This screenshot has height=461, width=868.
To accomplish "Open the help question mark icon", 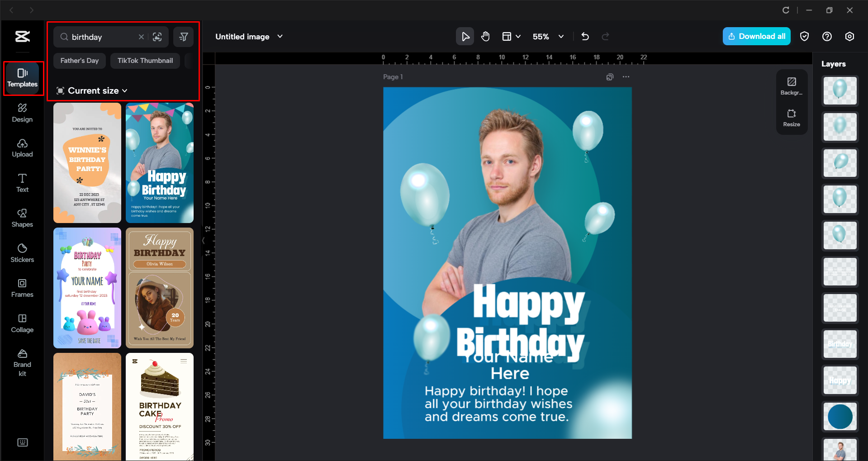I will pos(827,37).
